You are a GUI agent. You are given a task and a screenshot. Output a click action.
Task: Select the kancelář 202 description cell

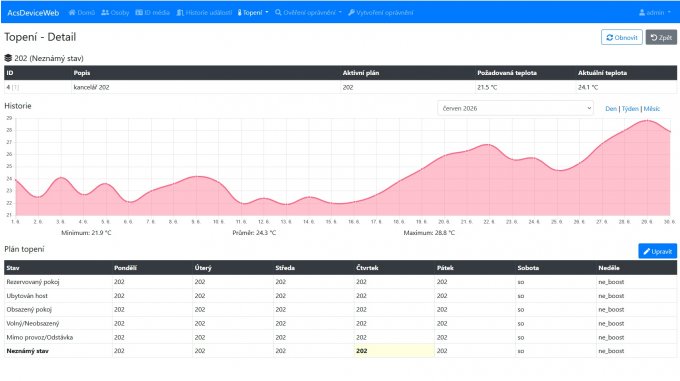pyautogui.click(x=206, y=87)
